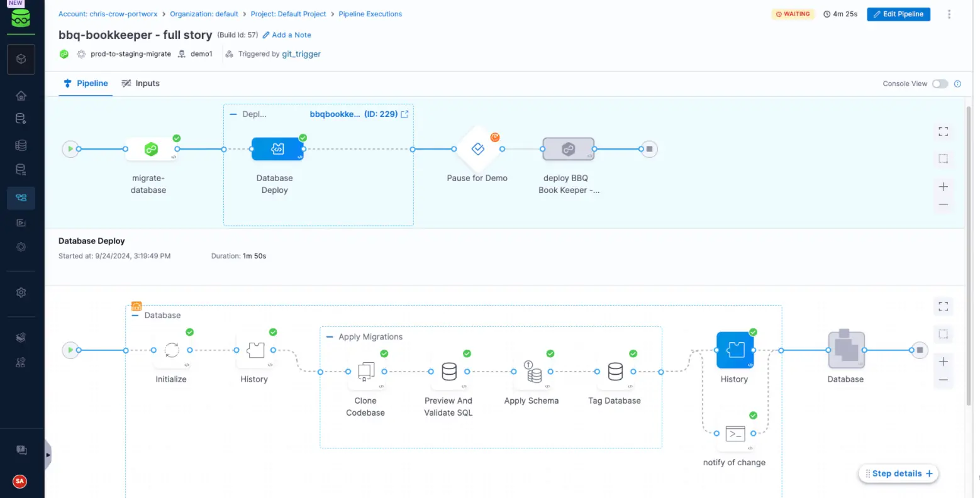Screen dimensions: 980x498
Task: Collapse the Database stage group
Action: pyautogui.click(x=135, y=316)
